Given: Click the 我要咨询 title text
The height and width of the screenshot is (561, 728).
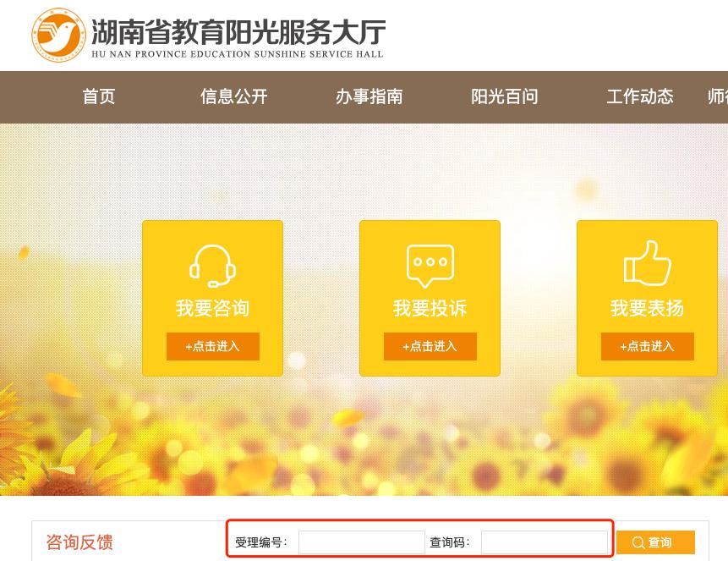Looking at the screenshot, I should click(x=212, y=308).
